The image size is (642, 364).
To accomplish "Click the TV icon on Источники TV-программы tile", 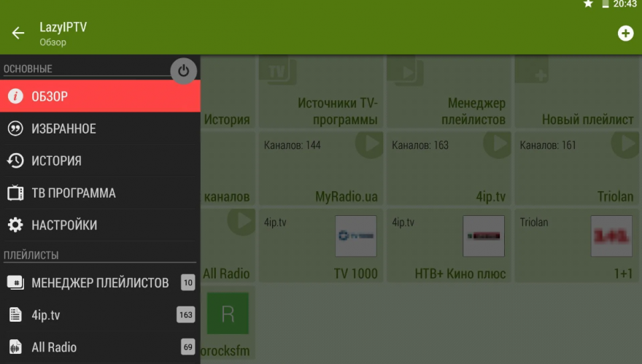I will coord(278,71).
